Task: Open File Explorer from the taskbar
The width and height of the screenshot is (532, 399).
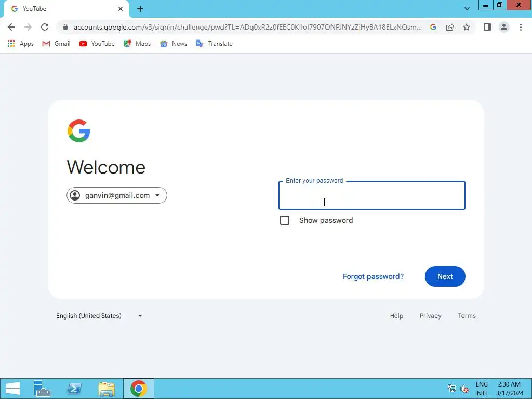Action: (x=107, y=389)
